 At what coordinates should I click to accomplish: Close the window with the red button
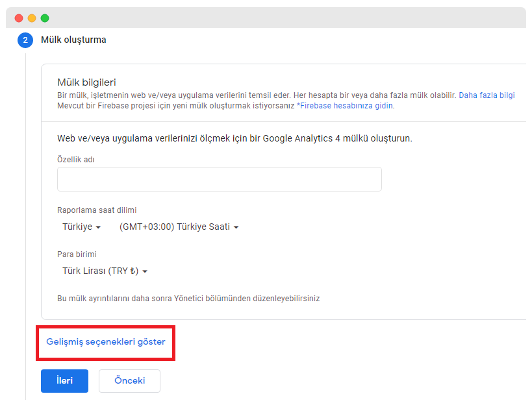click(x=19, y=18)
